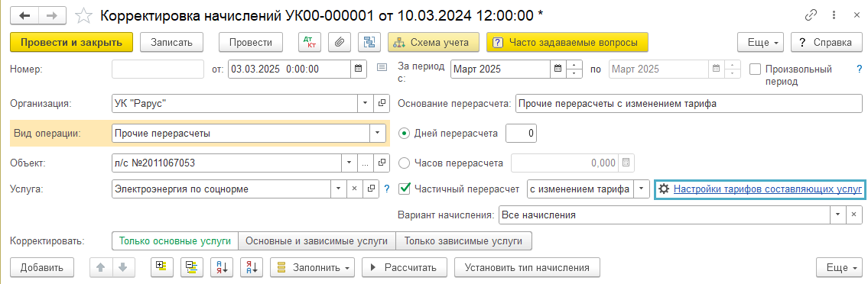868x284 pixels.
Task: Select Часов перерасчета radio option
Action: point(404,163)
